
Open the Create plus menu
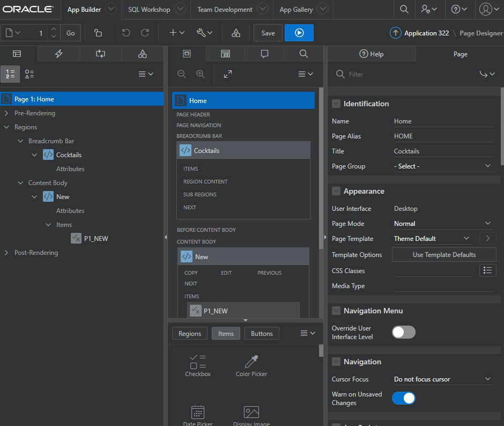pos(177,33)
